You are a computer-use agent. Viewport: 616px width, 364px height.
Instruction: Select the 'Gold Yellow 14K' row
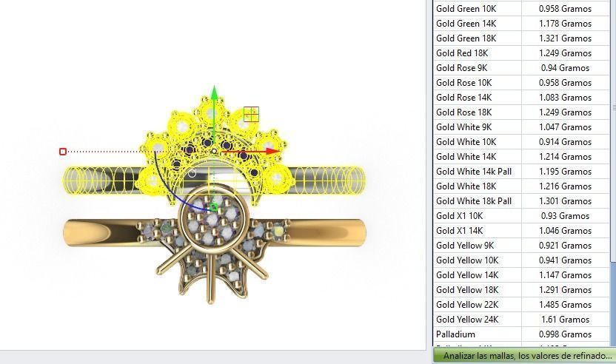(521, 275)
